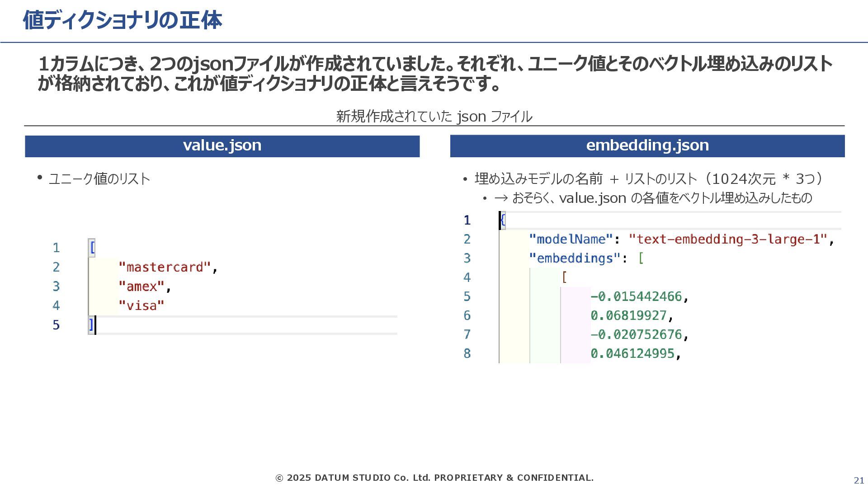Click the "mastercard" string in value.json
This screenshot has width=868, height=488.
(x=165, y=267)
